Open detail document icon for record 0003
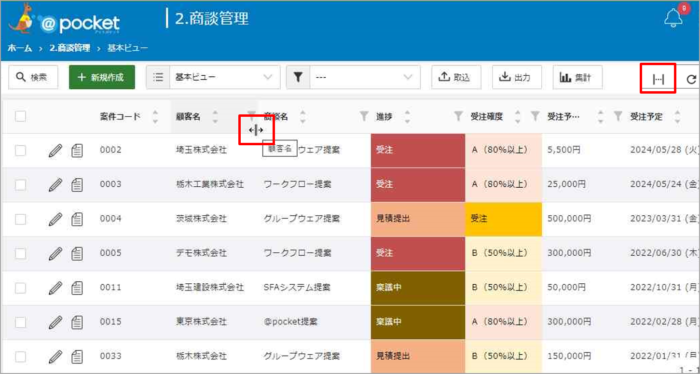The width and height of the screenshot is (700, 374). [x=77, y=184]
